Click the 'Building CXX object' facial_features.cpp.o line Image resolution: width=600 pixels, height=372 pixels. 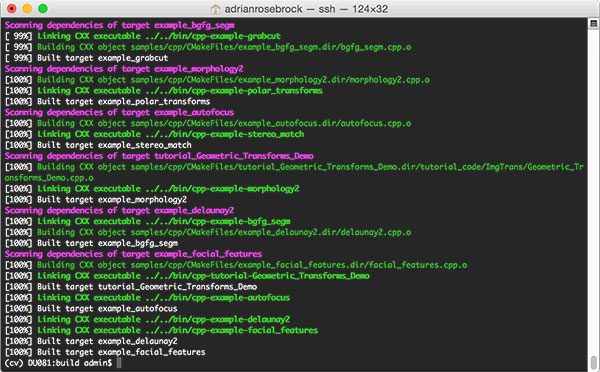(236, 265)
